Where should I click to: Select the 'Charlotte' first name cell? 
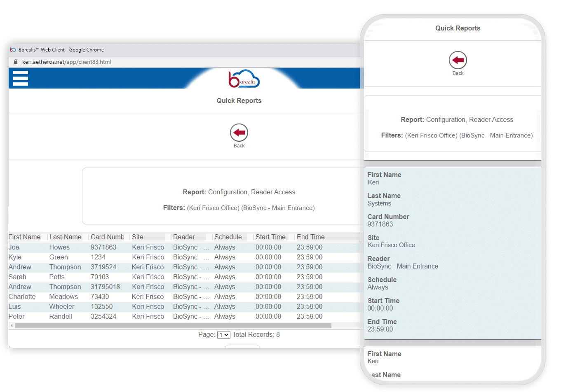tap(22, 297)
